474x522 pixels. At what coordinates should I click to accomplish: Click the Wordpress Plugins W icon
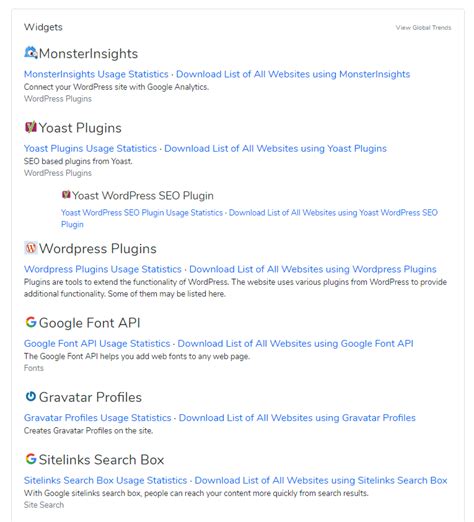point(31,248)
